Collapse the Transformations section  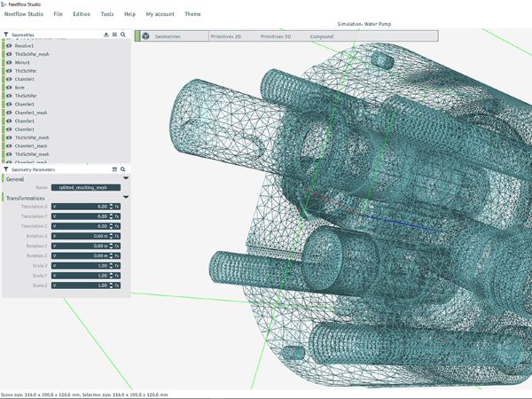126,198
